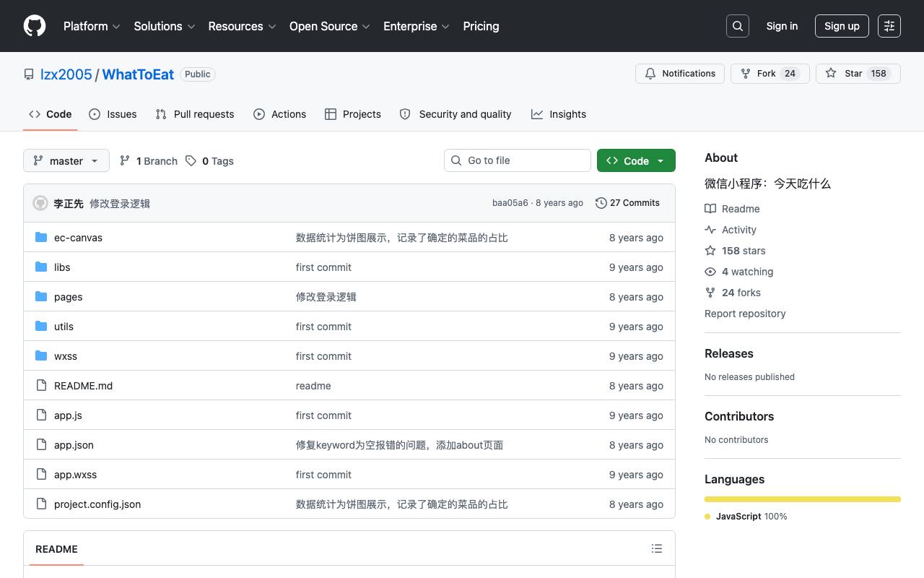Switch to the Code tab
The width and height of the screenshot is (924, 578).
coord(51,114)
